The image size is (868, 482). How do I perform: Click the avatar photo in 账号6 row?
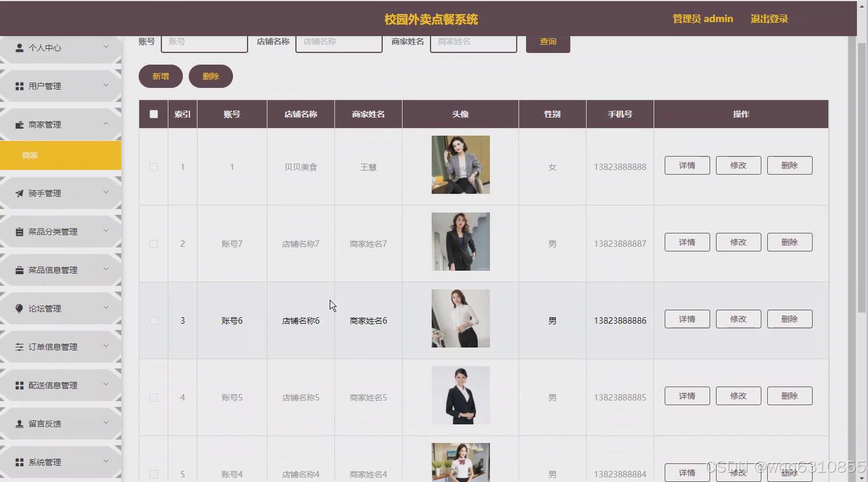pyautogui.click(x=461, y=318)
